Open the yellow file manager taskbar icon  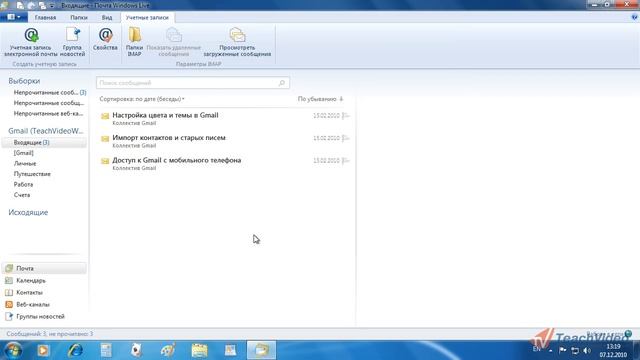click(x=199, y=350)
